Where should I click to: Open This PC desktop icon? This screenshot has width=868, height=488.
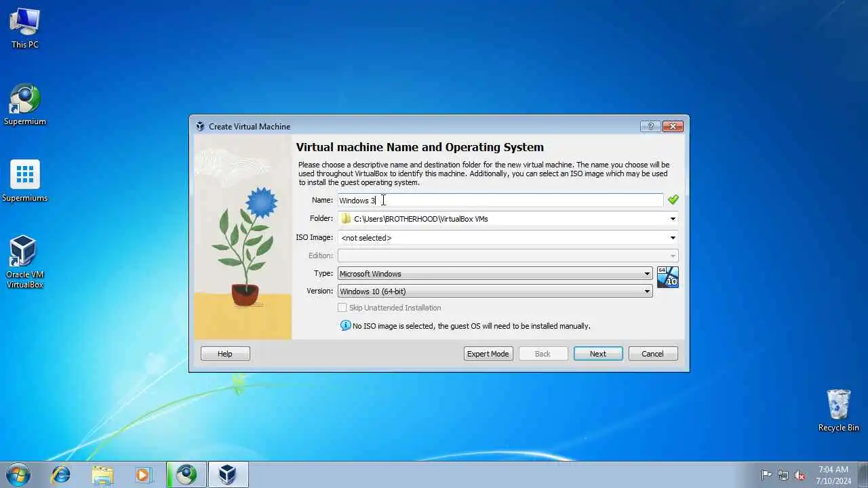click(24, 27)
